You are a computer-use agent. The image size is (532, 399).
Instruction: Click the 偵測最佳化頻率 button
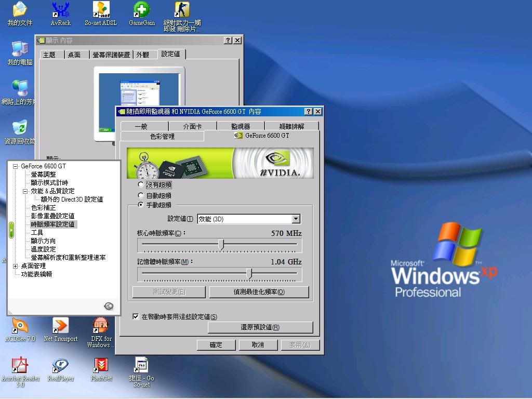tap(259, 292)
